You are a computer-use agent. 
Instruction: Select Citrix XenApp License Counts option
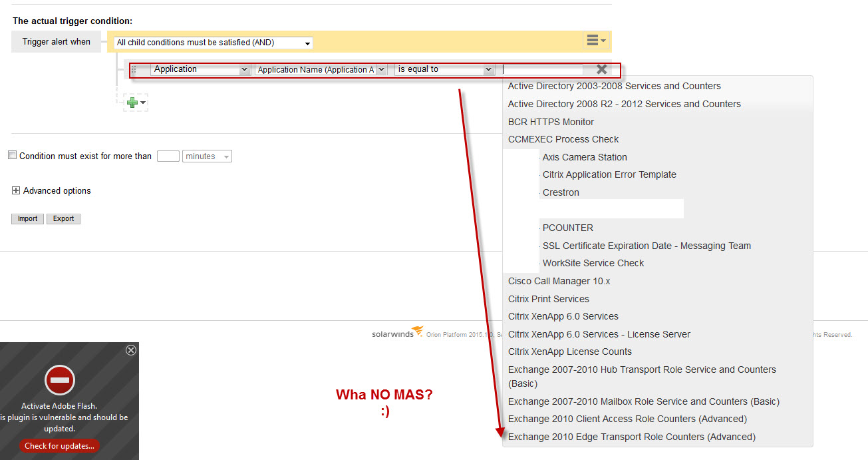[x=570, y=351]
